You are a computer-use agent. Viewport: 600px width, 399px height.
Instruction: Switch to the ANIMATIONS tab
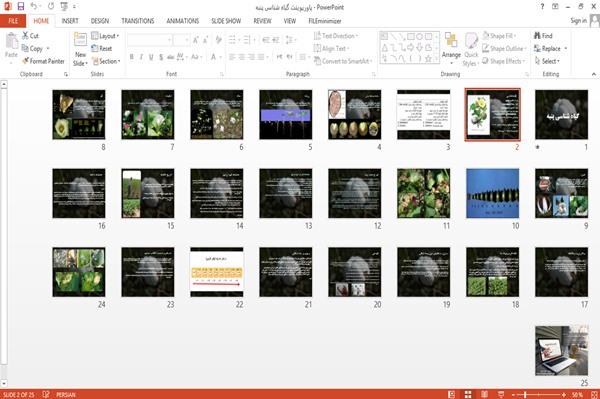(183, 21)
